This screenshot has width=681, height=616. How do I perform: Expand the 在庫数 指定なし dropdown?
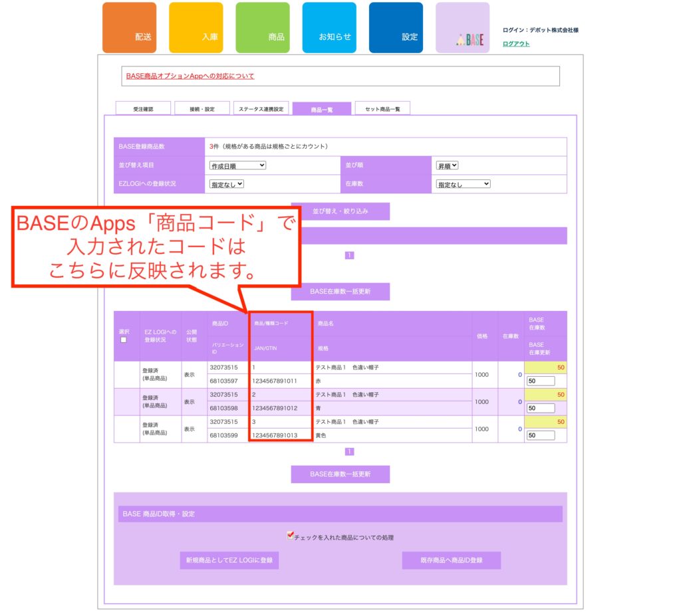pos(463,184)
